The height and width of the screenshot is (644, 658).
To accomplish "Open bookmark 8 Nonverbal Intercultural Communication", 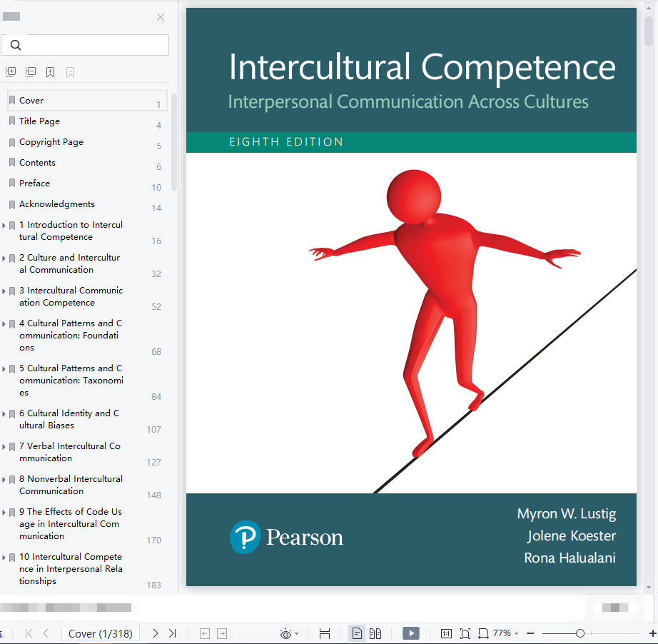I will tap(71, 485).
